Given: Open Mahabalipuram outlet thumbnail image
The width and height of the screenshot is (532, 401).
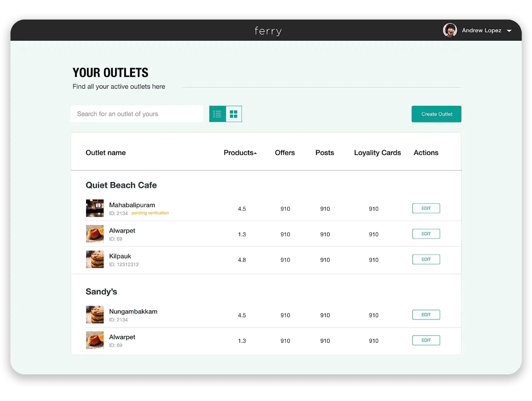Looking at the screenshot, I should click(95, 208).
